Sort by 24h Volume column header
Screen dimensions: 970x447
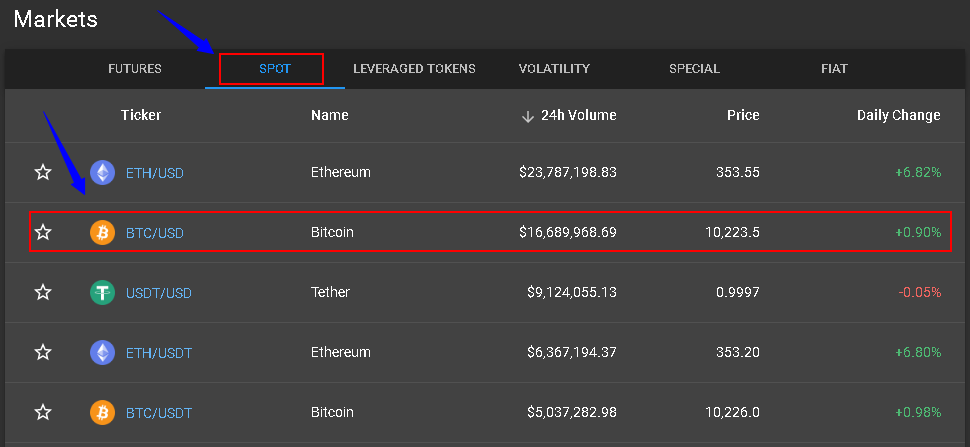tap(577, 115)
